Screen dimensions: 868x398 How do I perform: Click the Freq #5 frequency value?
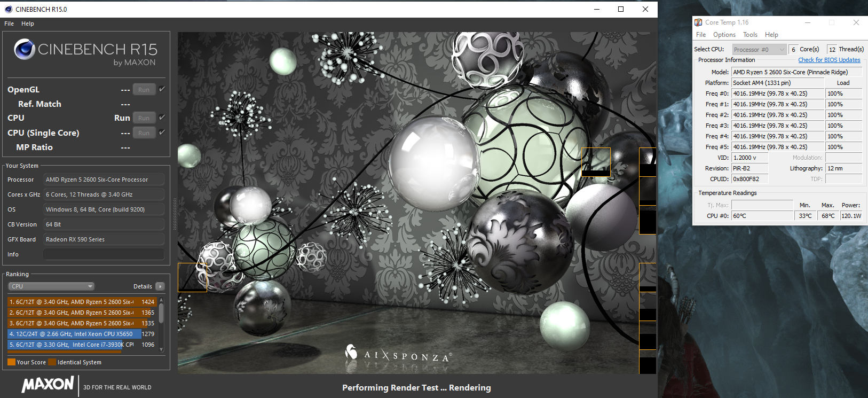click(x=778, y=147)
